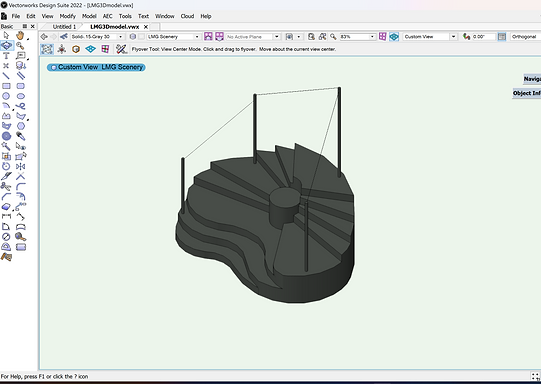Close the Basic tool palette
This screenshot has width=541, height=384.
click(x=33, y=26)
